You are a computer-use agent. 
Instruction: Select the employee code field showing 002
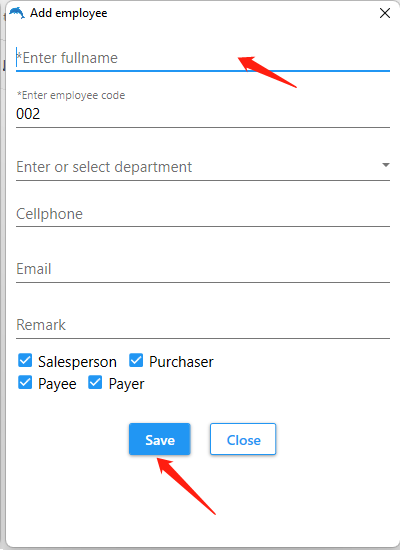(x=203, y=114)
